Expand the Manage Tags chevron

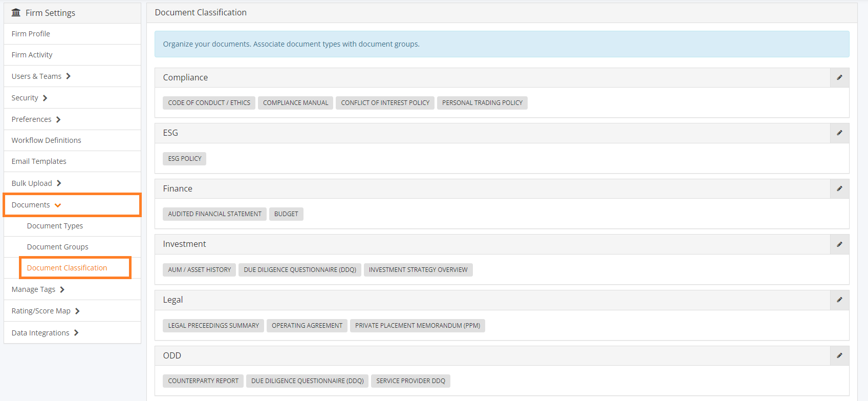tap(62, 289)
